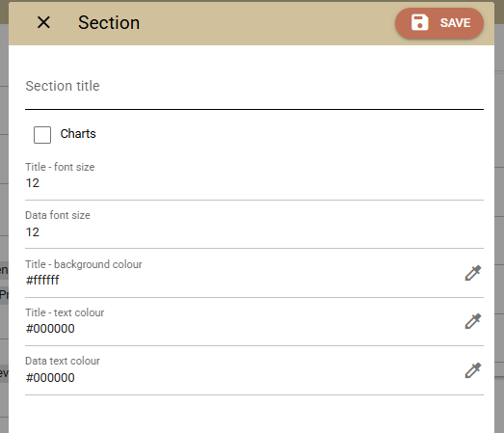Screen dimensions: 504x433
Task: Open eyedropper for Title background colour
Action: (x=473, y=273)
